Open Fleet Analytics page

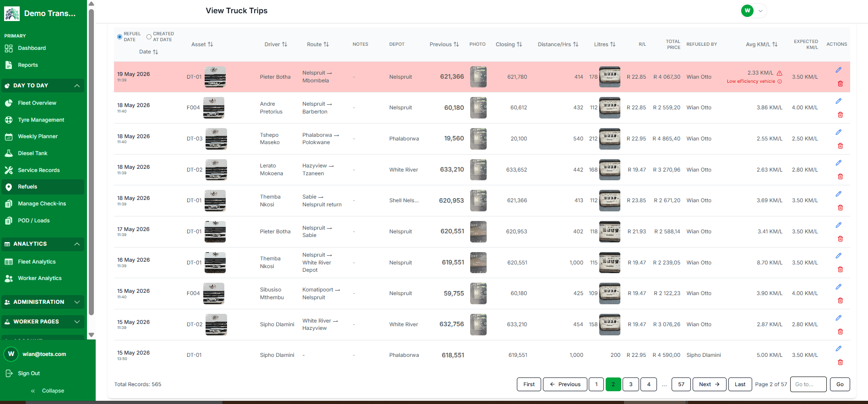[x=43, y=262]
